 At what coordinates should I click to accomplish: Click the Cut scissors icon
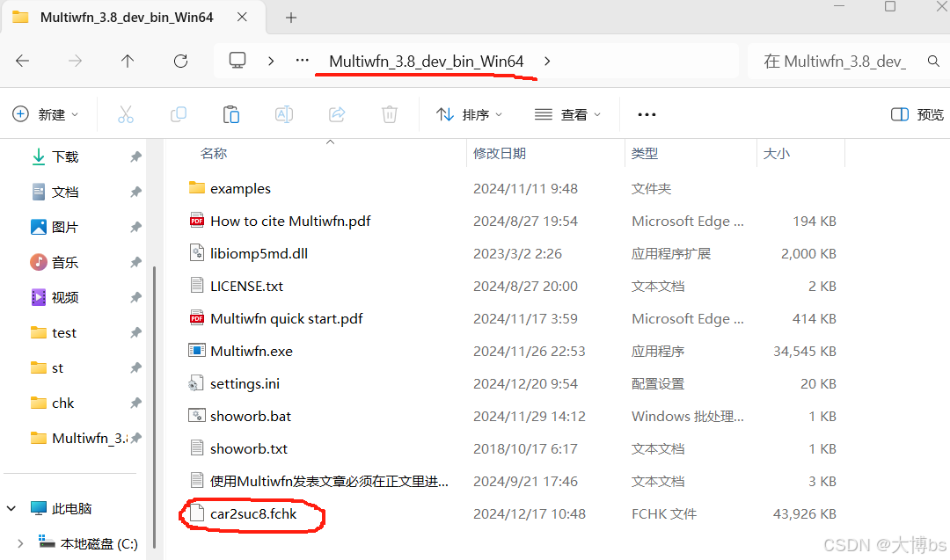[126, 114]
